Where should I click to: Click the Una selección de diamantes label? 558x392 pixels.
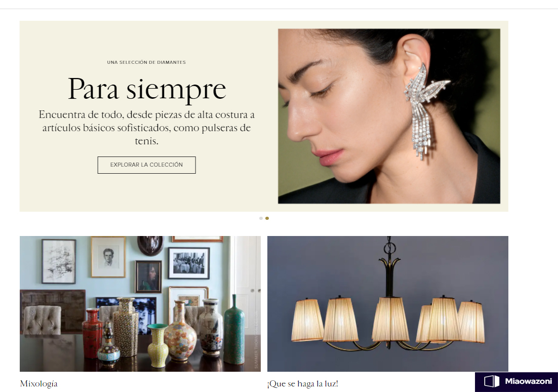146,62
